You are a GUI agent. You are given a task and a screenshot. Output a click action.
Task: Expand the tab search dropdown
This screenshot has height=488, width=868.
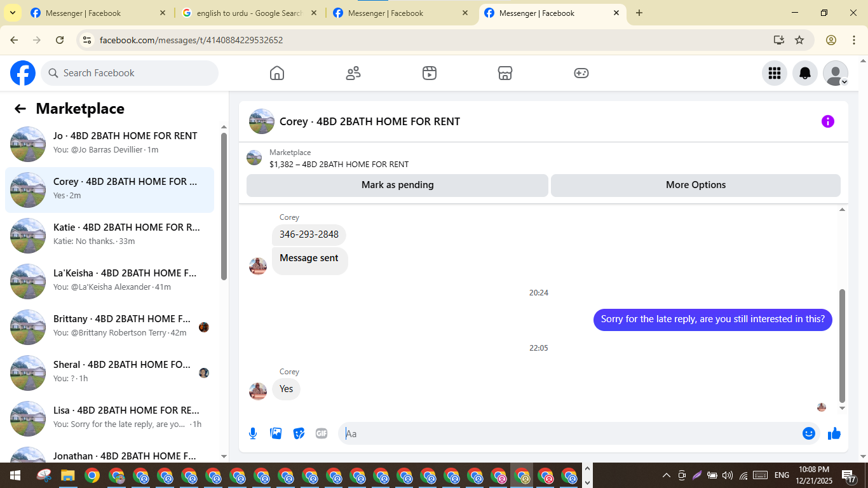pyautogui.click(x=13, y=13)
